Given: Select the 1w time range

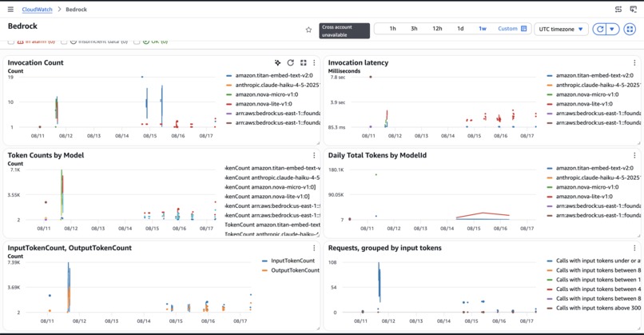Looking at the screenshot, I should coord(482,28).
